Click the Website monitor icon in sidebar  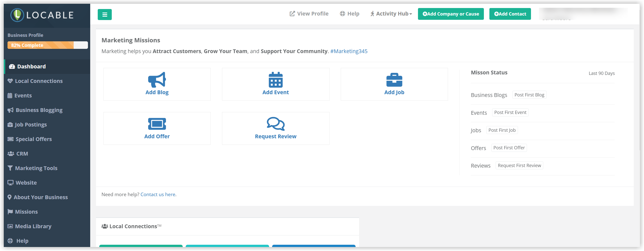pos(11,183)
